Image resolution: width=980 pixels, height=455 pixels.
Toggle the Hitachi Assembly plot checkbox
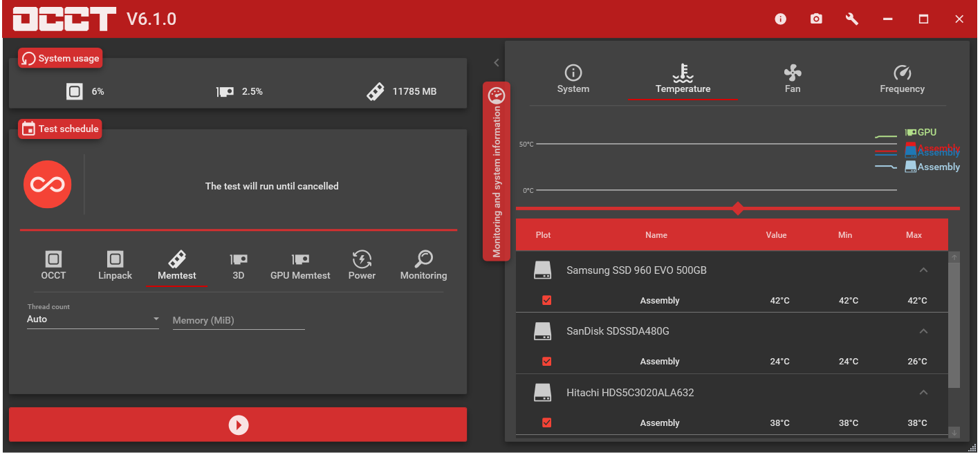click(x=546, y=423)
